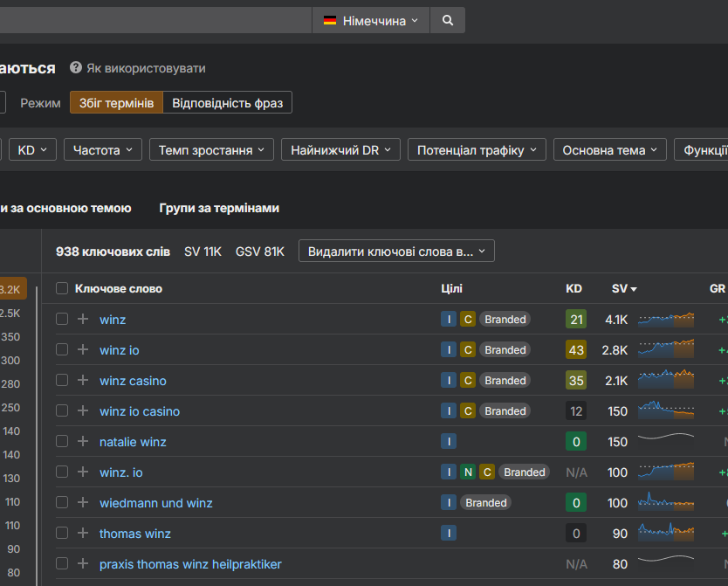Check the box for 'winz casino' row
The image size is (728, 586).
pyautogui.click(x=62, y=380)
